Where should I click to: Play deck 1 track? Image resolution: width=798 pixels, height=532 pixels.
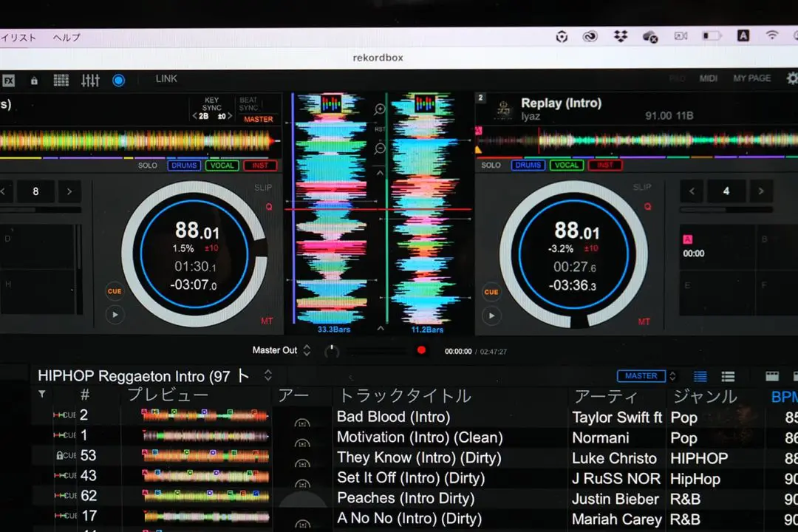(x=115, y=315)
